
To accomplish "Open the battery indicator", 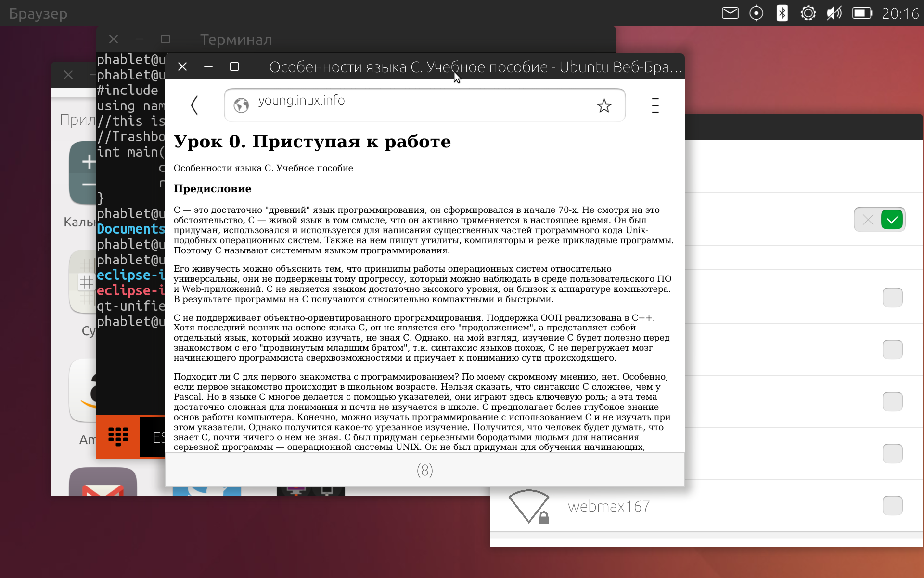I will pyautogui.click(x=862, y=13).
